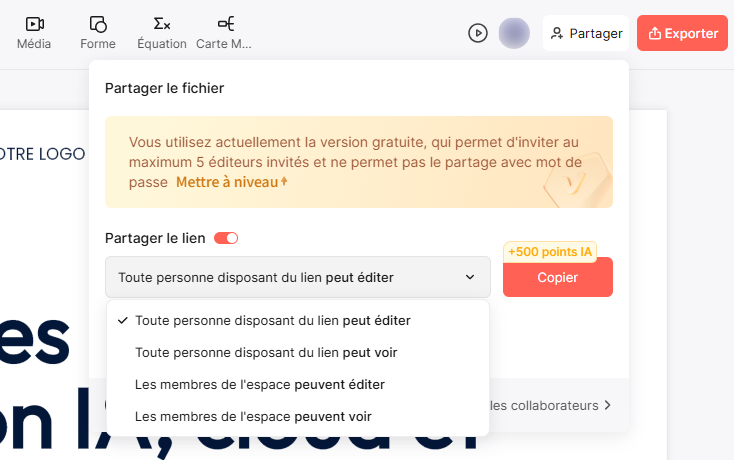Screen dimensions: 734x460
Task: Insert an Équation
Action: point(161,33)
